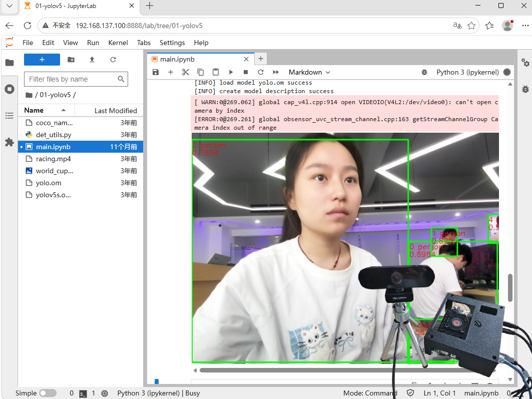Reload the browser page
The width and height of the screenshot is (532, 399).
[x=28, y=26]
